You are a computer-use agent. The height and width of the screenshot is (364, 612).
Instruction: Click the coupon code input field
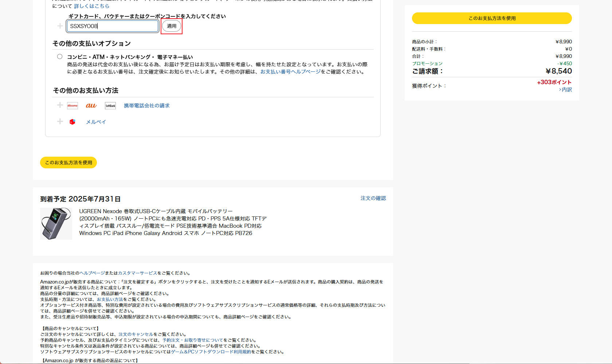[113, 26]
